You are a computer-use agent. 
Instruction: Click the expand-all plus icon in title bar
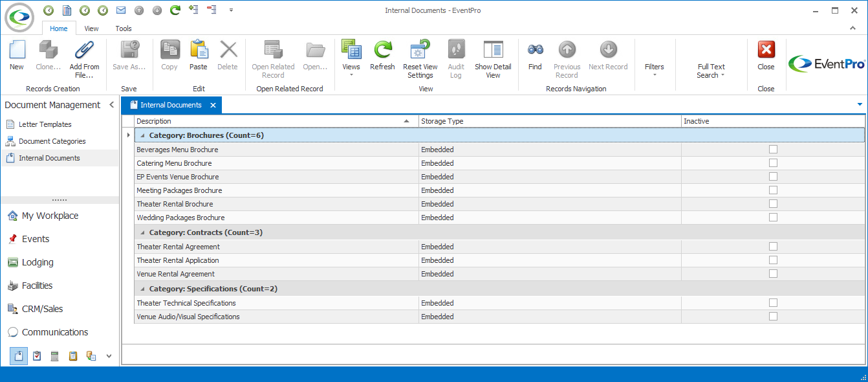pos(193,10)
